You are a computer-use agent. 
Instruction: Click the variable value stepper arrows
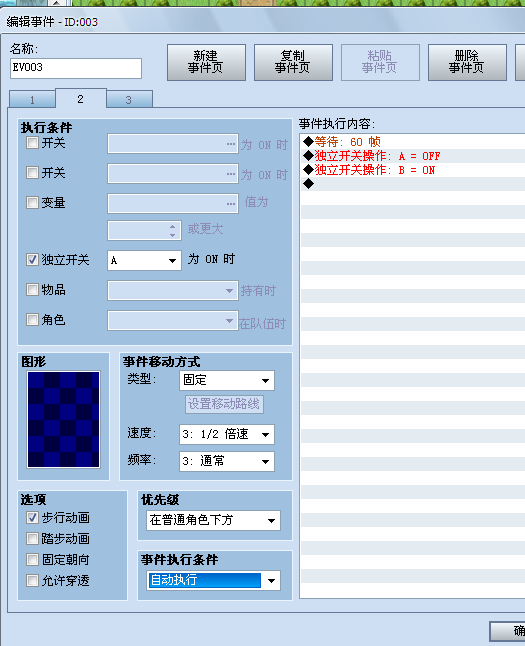[x=173, y=231]
